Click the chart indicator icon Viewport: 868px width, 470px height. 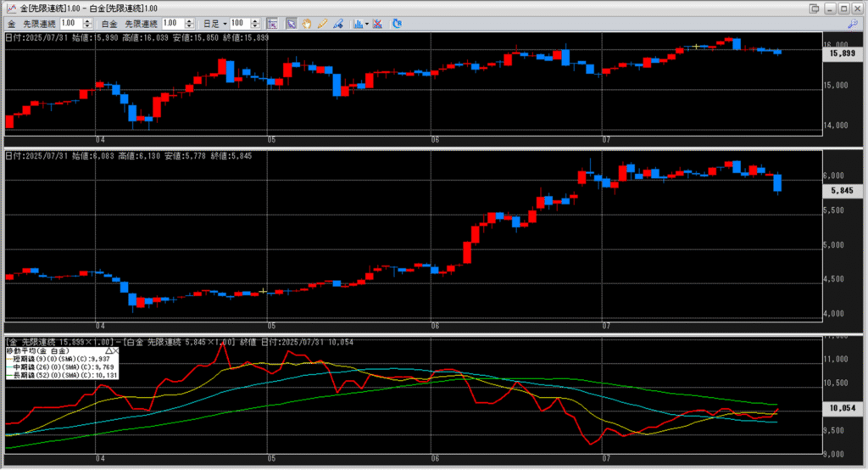pyautogui.click(x=357, y=24)
